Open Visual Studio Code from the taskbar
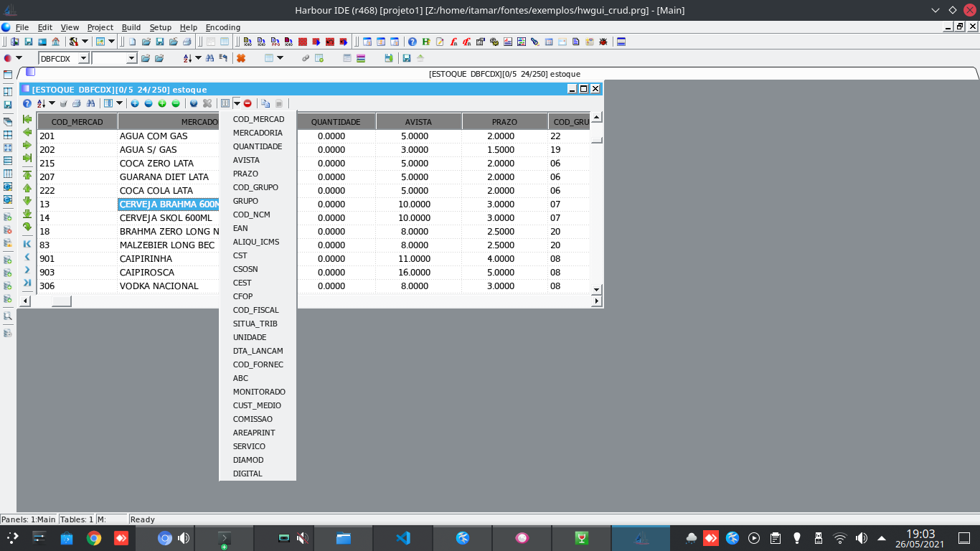This screenshot has width=980, height=551. pos(402,538)
